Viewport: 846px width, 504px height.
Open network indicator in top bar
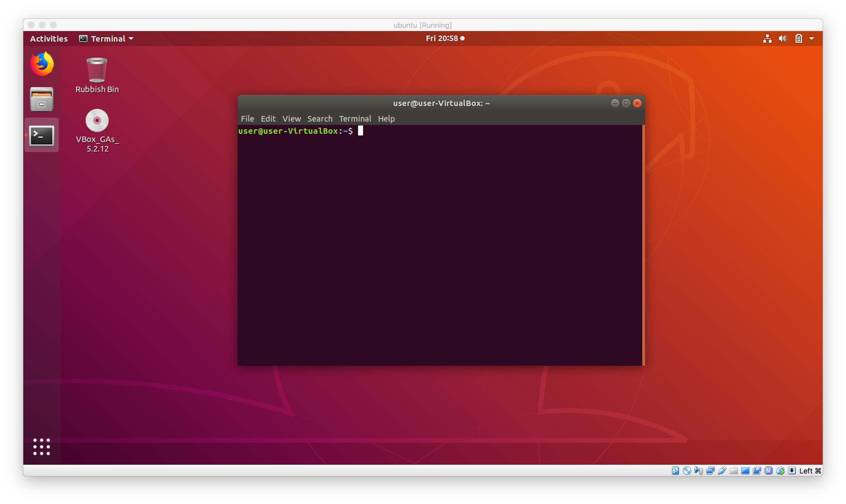point(767,38)
